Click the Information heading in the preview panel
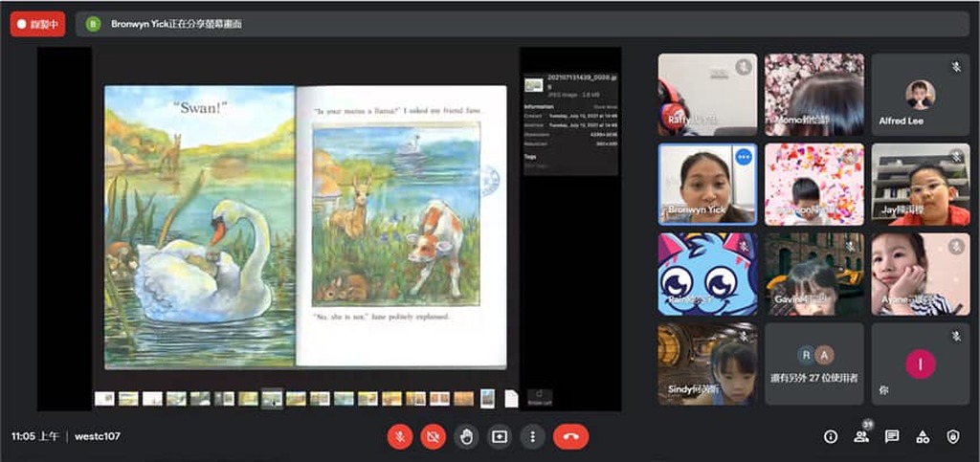The width and height of the screenshot is (980, 462). click(539, 107)
